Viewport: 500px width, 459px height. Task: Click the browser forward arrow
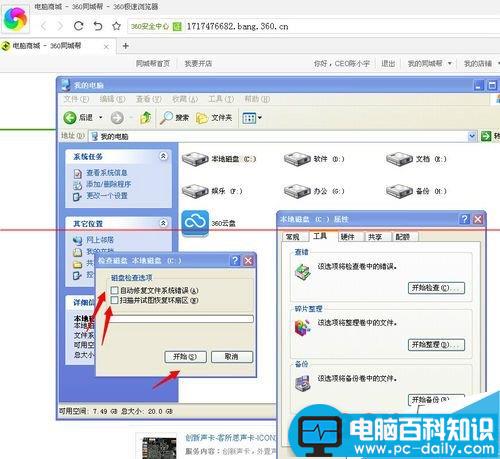(x=60, y=26)
